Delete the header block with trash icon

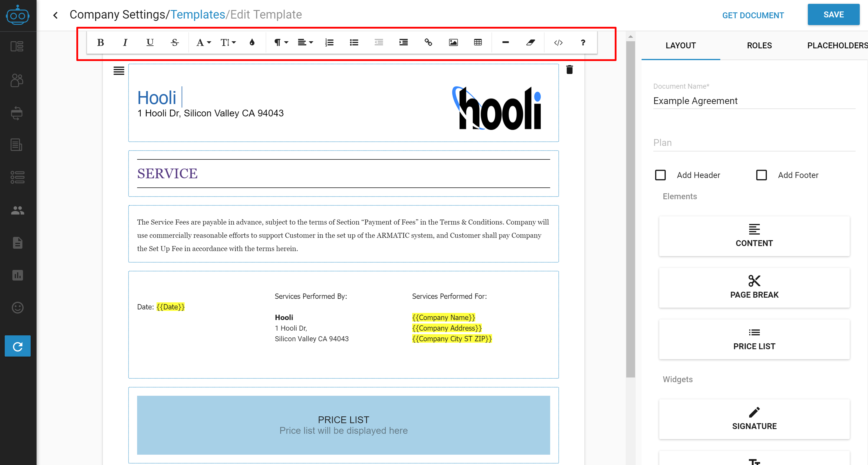click(569, 70)
